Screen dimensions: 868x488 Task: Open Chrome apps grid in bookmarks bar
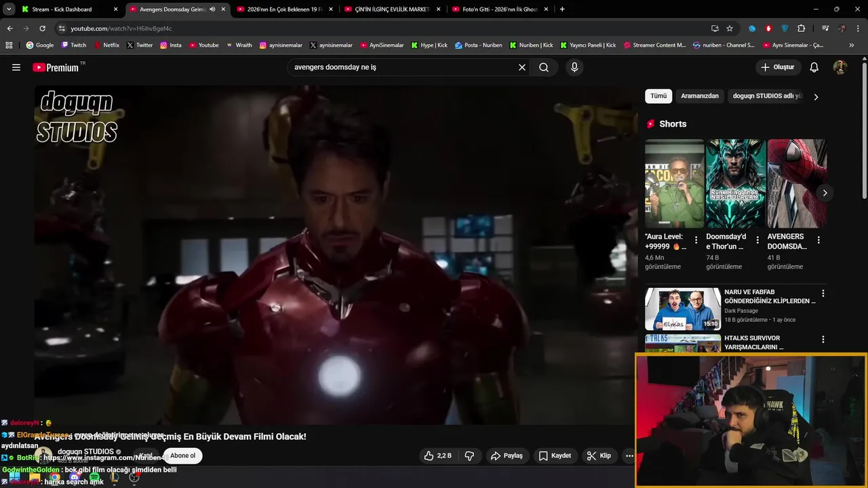click(x=9, y=45)
